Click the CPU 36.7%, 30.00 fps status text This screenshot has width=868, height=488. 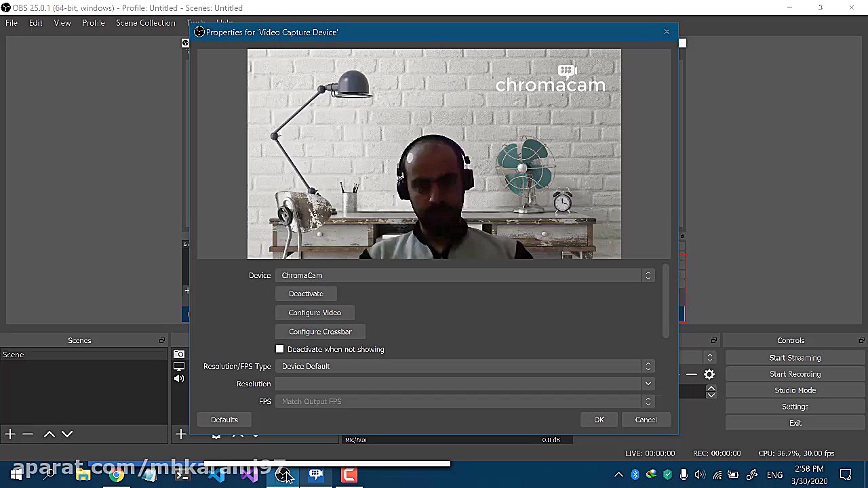pyautogui.click(x=796, y=453)
